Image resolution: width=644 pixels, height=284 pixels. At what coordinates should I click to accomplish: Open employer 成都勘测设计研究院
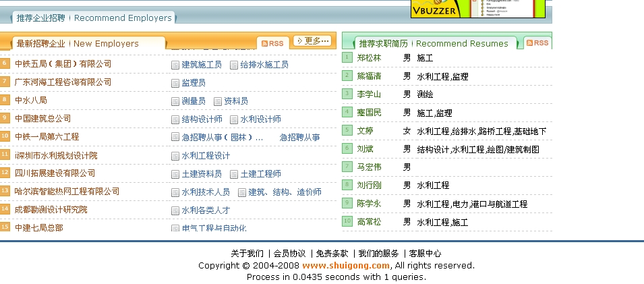51,210
